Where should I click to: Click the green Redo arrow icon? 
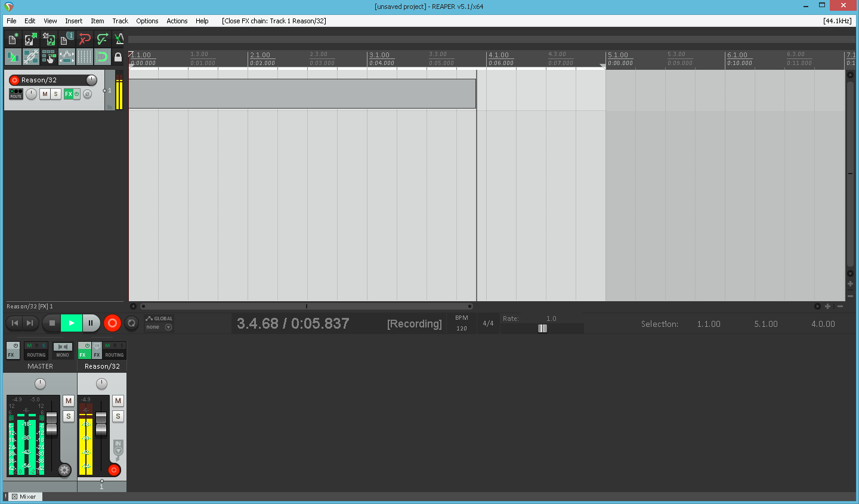(x=102, y=39)
